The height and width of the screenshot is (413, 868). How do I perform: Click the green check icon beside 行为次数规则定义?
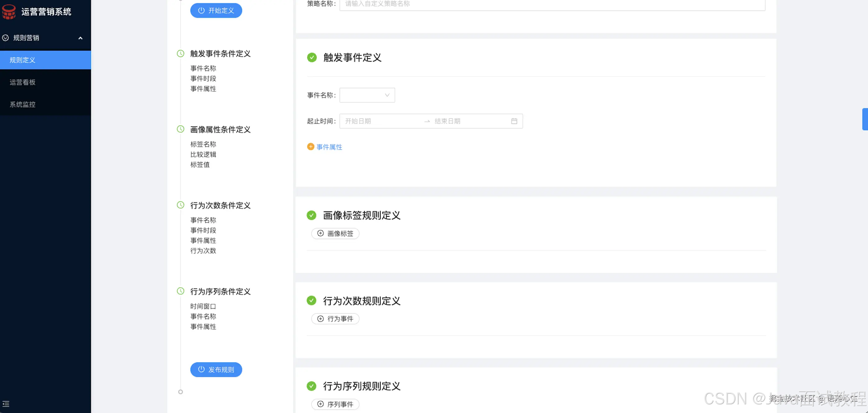click(x=311, y=300)
